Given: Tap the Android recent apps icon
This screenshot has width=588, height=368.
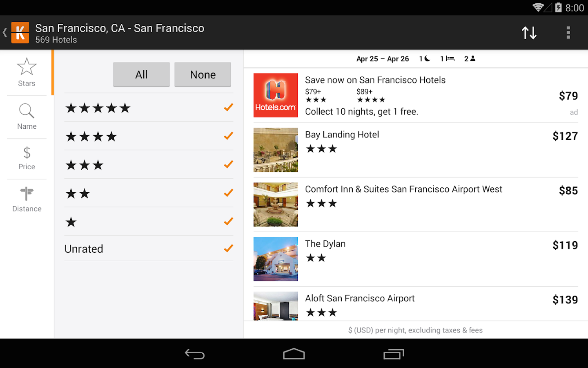Looking at the screenshot, I should [x=394, y=354].
